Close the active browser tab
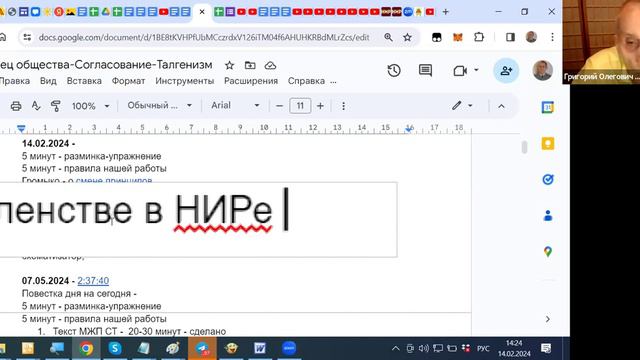Screen dimensions: 640x360 tap(202, 12)
